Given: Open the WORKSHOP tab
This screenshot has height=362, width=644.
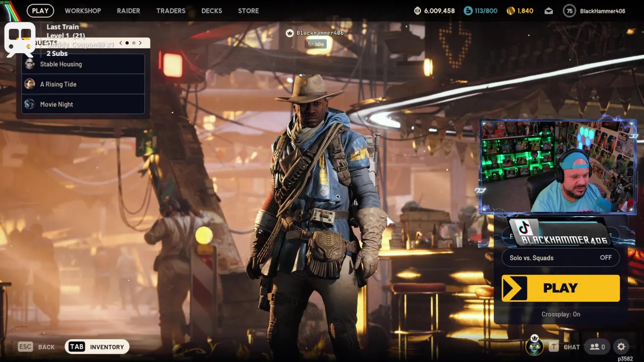Looking at the screenshot, I should tap(83, 11).
